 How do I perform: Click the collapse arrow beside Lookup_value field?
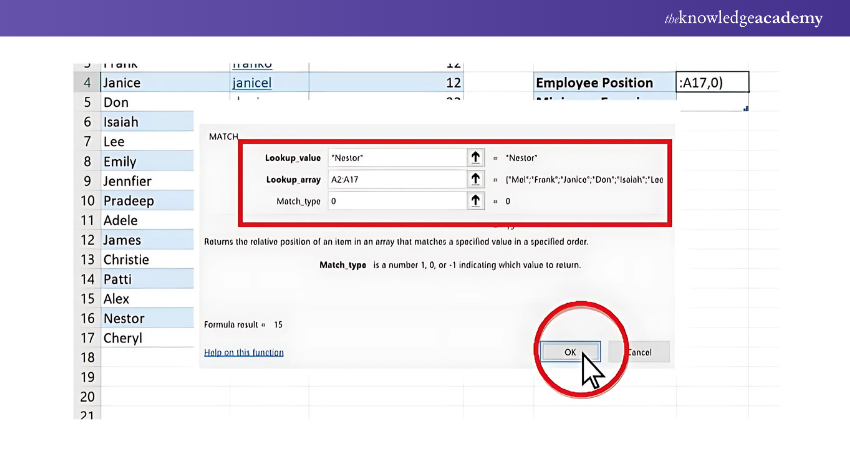(475, 157)
